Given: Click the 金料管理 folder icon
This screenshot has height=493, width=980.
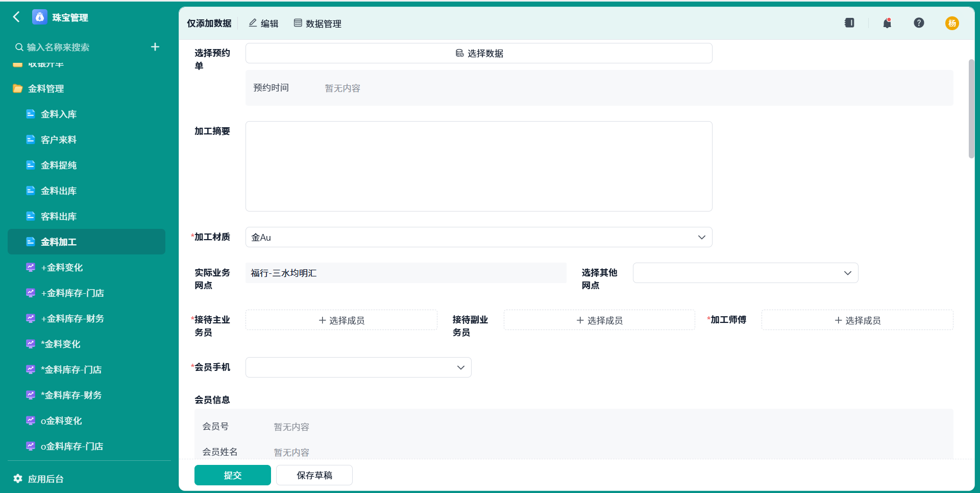Looking at the screenshot, I should pos(18,88).
